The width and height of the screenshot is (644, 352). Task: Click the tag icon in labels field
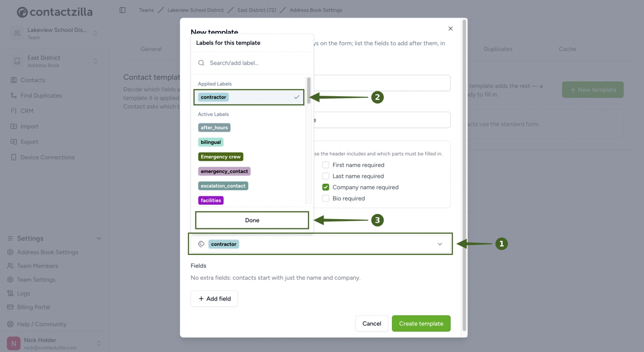(x=201, y=244)
